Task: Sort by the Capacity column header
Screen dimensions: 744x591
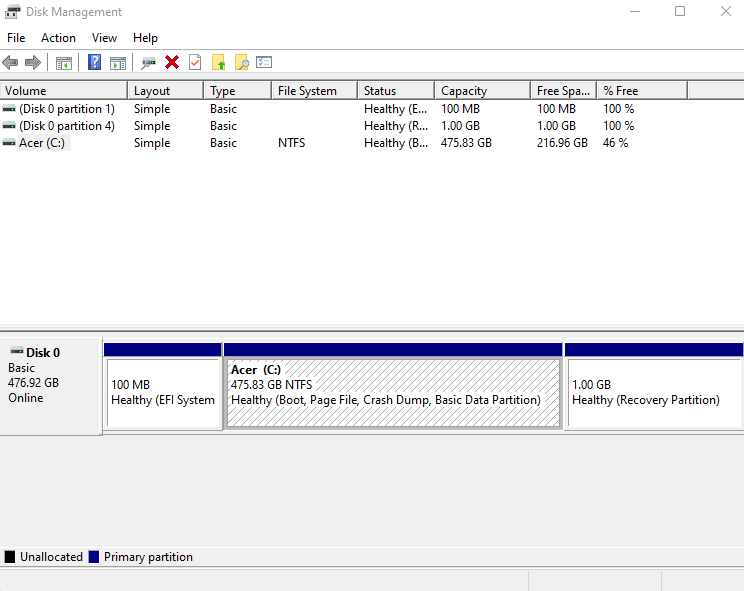Action: tap(483, 91)
